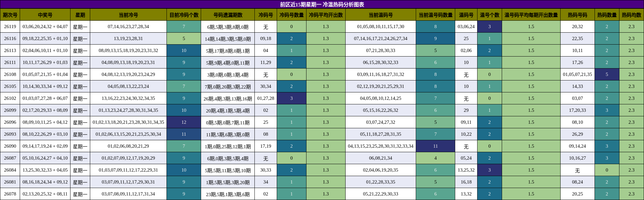Click hot numbers 10,16,27 in row 26087
The height and width of the screenshot is (200, 644).
pos(577,158)
